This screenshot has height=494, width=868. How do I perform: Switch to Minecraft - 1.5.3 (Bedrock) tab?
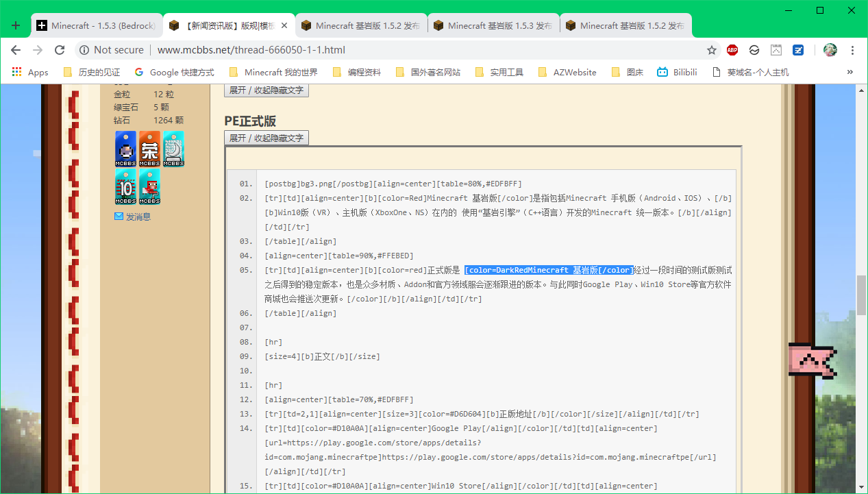coord(96,25)
